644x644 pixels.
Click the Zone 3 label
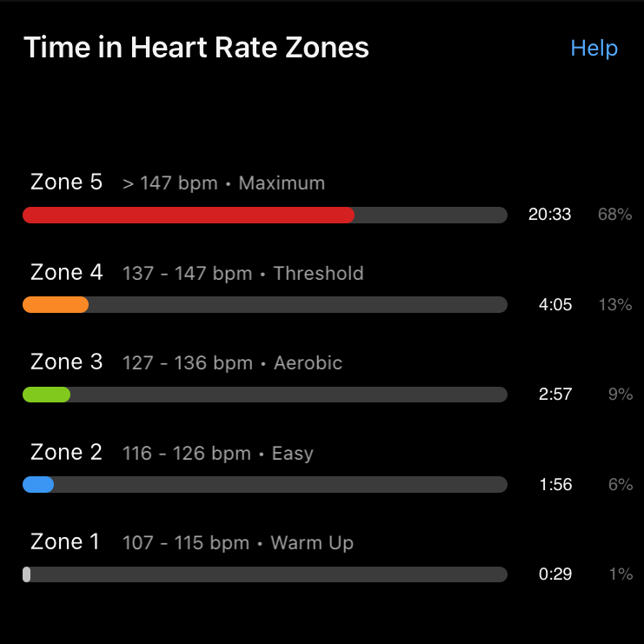[66, 362]
